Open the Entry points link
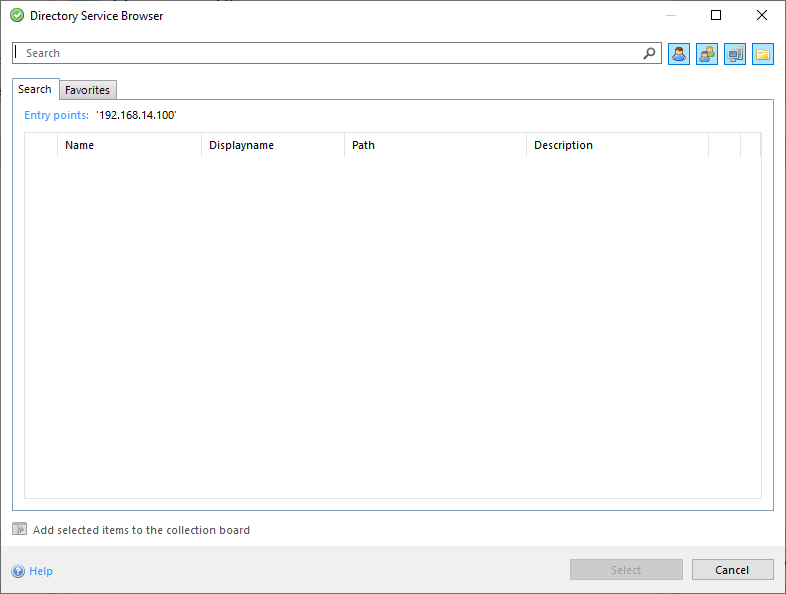The image size is (786, 594). pyautogui.click(x=56, y=115)
